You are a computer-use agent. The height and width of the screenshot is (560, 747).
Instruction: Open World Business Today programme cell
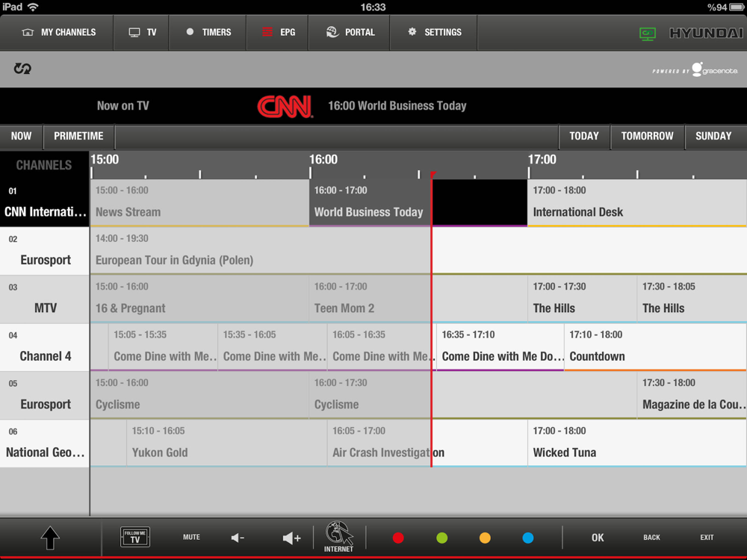[x=418, y=203]
